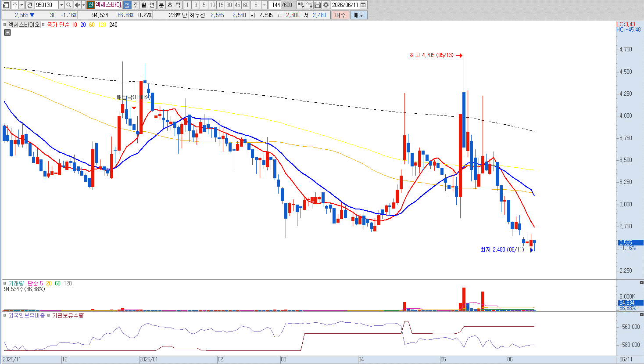Open the calendar date picker icon
Screen dimensions: 644x364
point(363,5)
